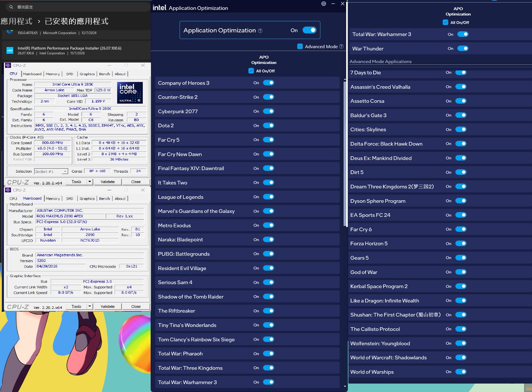Open Graphics tab in lower CPU-Z window
Viewport: 532px width, 392px height.
click(x=87, y=199)
